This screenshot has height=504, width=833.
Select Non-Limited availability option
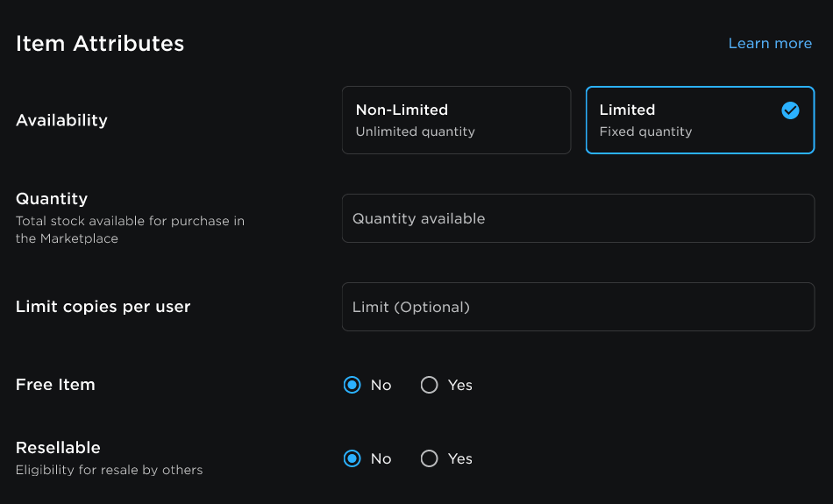pos(456,120)
